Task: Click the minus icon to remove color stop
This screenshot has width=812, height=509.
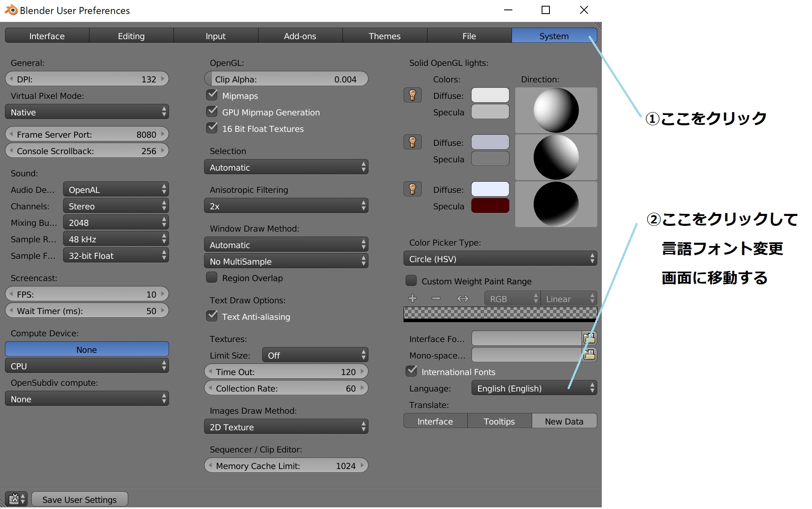Action: [x=436, y=298]
